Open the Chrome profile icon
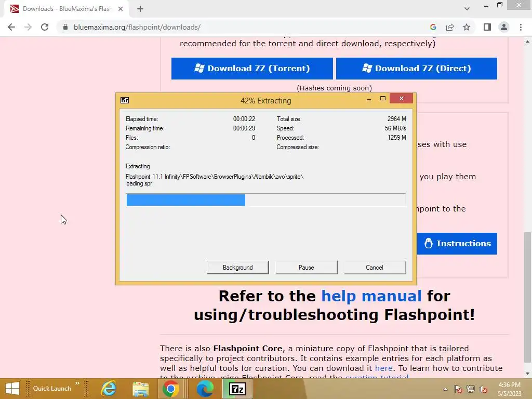This screenshot has height=399, width=532. click(504, 27)
